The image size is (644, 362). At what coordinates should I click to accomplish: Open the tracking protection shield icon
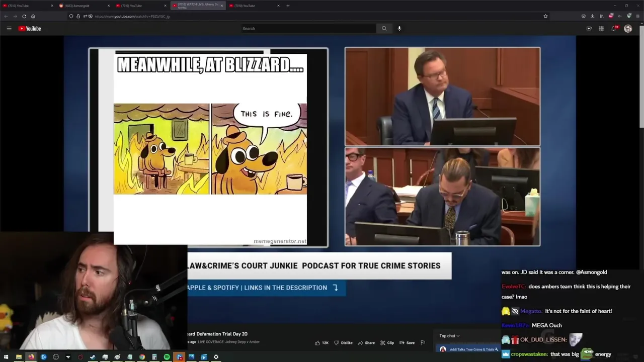(x=71, y=16)
